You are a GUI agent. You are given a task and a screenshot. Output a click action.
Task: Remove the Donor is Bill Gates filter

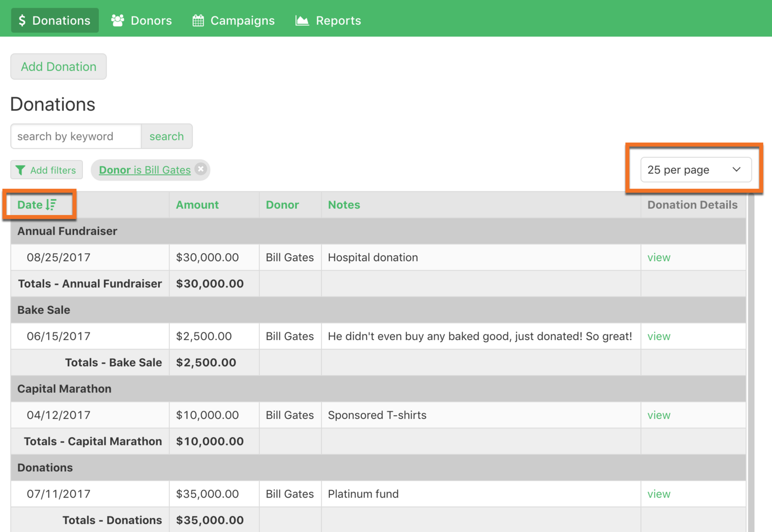coord(201,169)
